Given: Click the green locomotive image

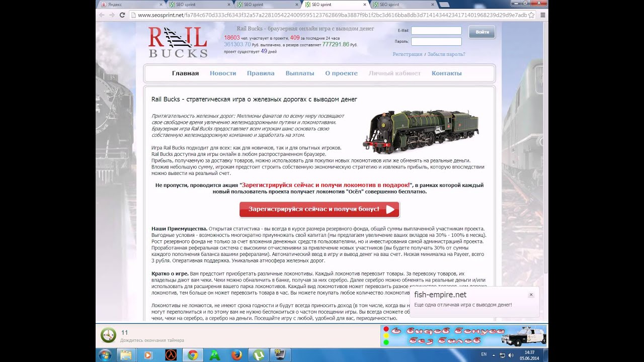Looking at the screenshot, I should pyautogui.click(x=421, y=132).
